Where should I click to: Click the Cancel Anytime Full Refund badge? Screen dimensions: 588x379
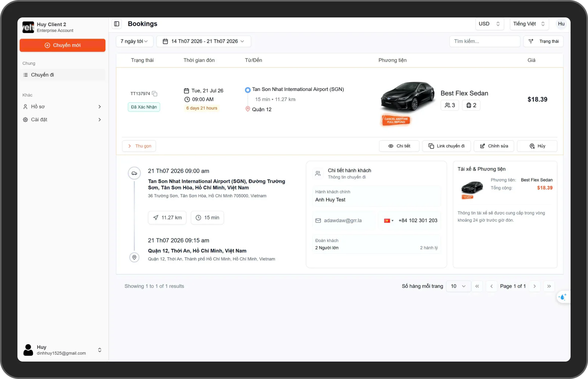click(x=396, y=121)
